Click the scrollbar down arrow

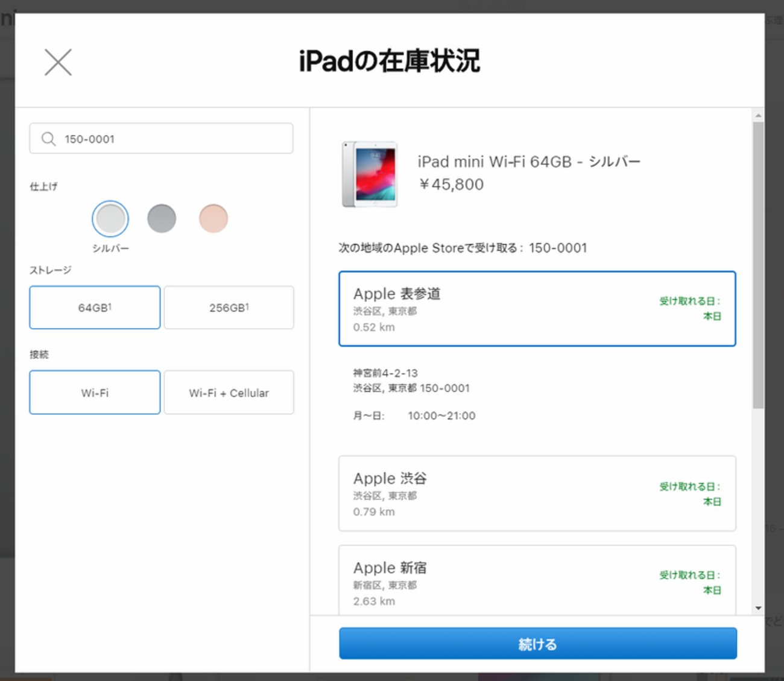click(x=758, y=608)
